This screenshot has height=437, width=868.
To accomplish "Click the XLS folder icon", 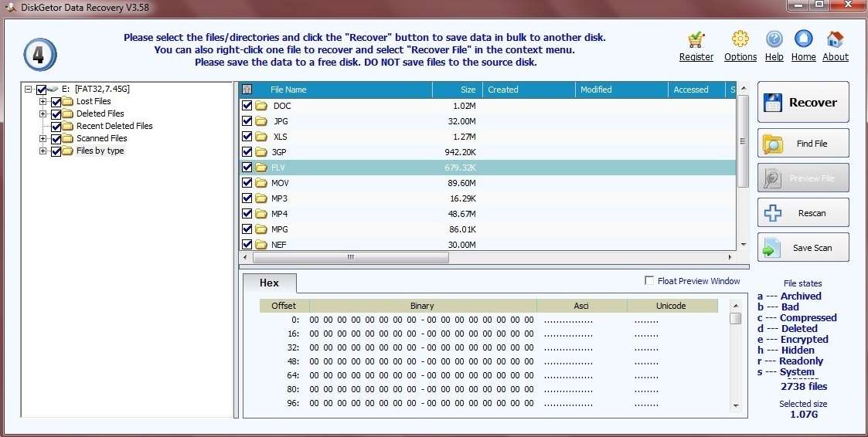I will pos(261,137).
